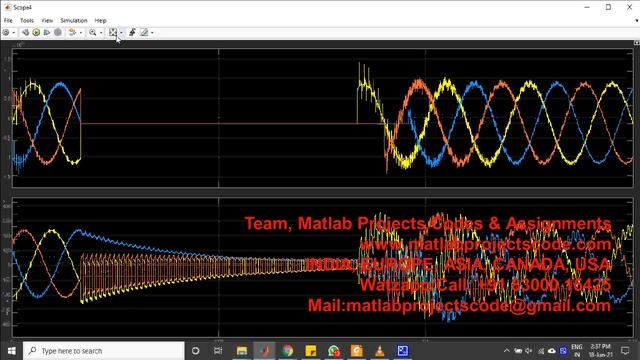Click the highlight Simulink block icon
The height and width of the screenshot is (360, 640).
(x=72, y=32)
